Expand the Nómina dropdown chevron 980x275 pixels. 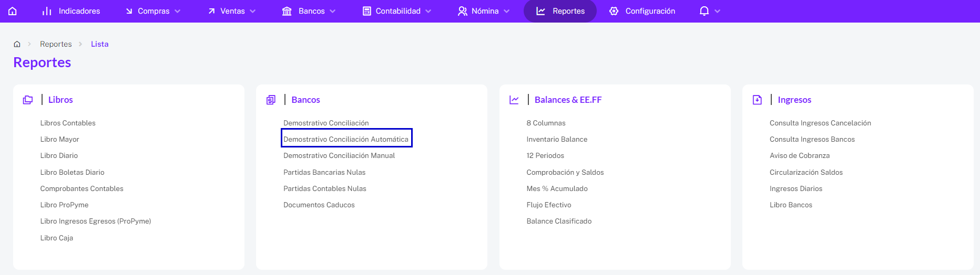click(507, 11)
